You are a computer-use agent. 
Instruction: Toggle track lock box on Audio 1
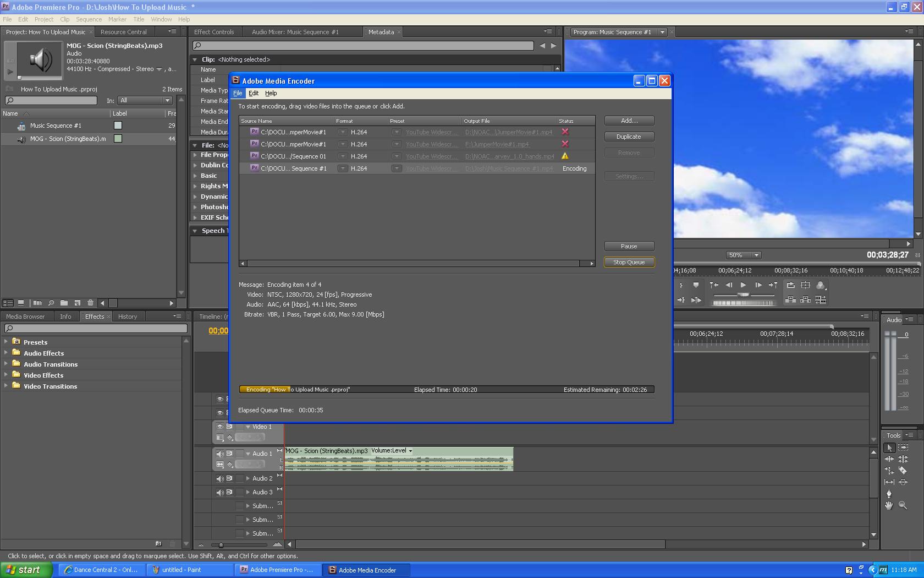pyautogui.click(x=240, y=454)
